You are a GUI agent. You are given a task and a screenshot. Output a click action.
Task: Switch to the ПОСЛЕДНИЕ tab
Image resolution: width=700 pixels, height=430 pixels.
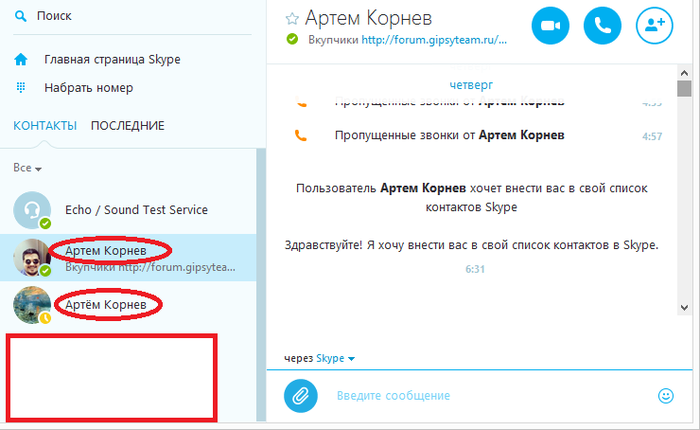point(128,126)
